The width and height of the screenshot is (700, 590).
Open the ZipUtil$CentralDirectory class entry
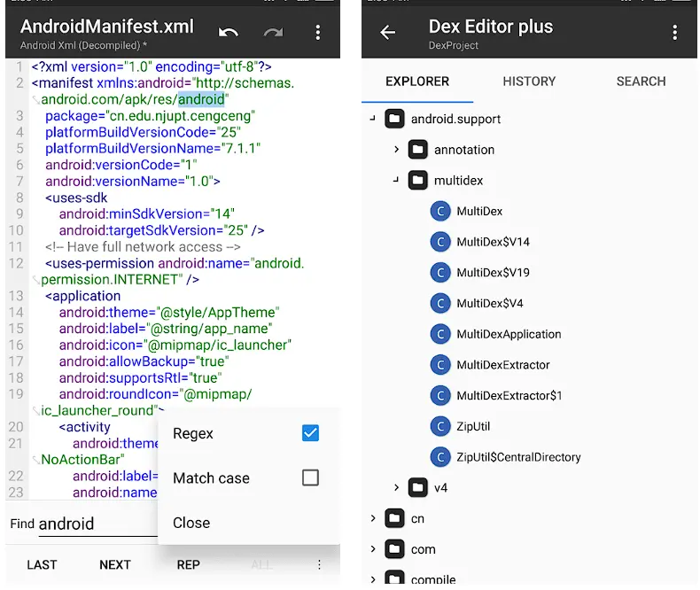coord(518,457)
